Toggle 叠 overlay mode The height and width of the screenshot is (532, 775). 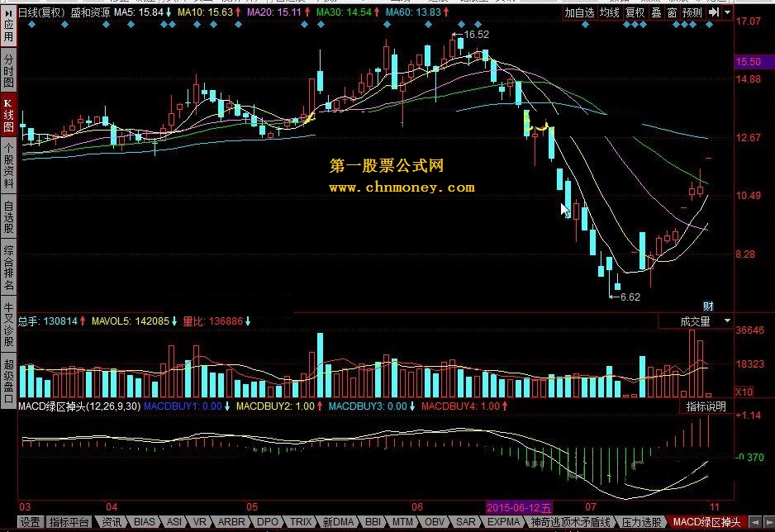point(656,12)
